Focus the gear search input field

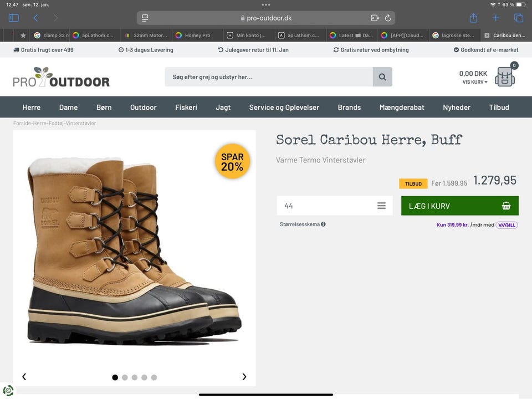pos(268,77)
